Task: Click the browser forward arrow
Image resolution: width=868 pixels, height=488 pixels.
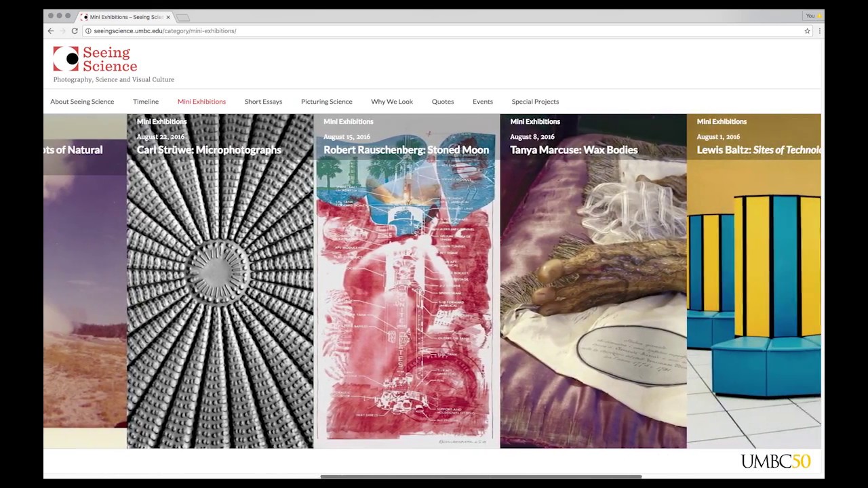Action: point(62,30)
